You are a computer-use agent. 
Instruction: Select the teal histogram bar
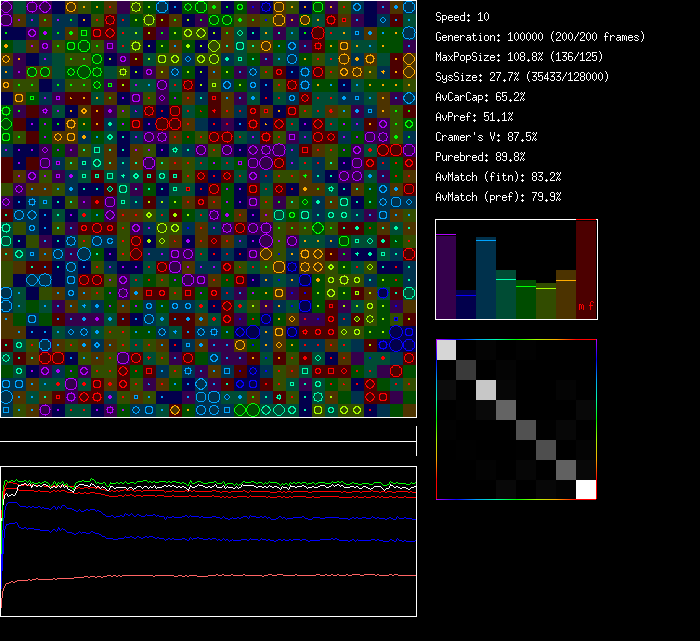coord(506,293)
